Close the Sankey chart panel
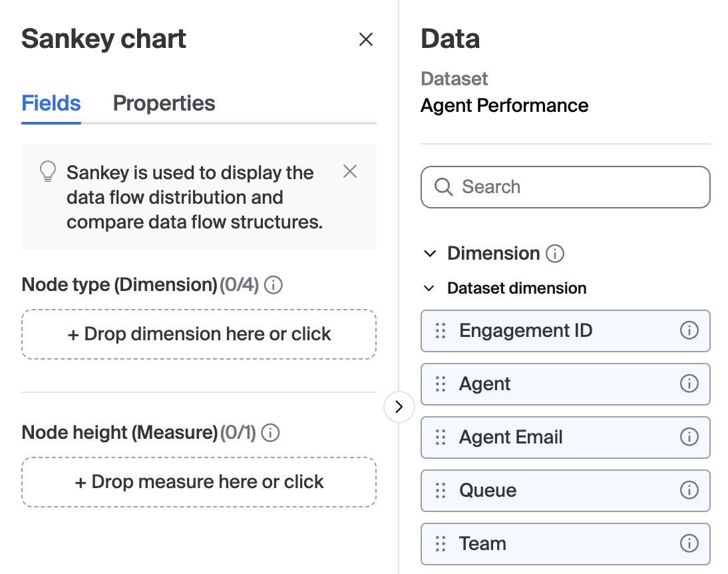This screenshot has width=728, height=574. coord(365,40)
